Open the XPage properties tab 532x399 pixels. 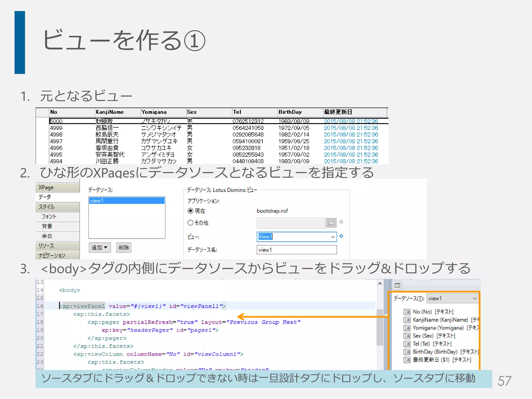[57, 188]
